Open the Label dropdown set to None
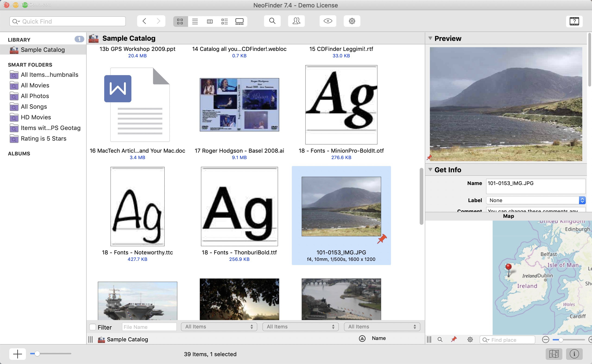 coord(535,200)
